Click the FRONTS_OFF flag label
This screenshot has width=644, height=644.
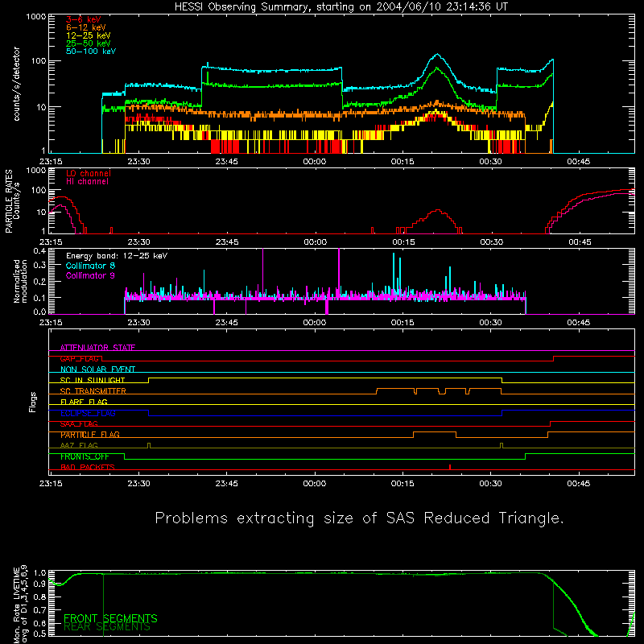[85, 456]
